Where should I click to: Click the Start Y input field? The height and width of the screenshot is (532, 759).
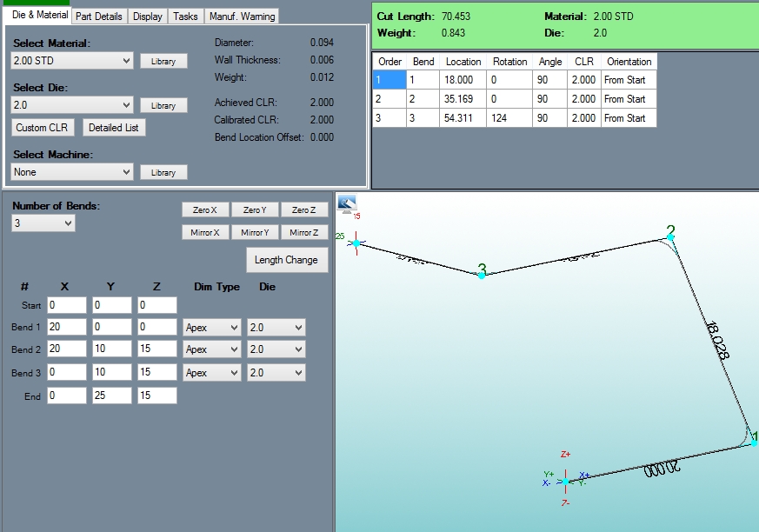pyautogui.click(x=112, y=305)
